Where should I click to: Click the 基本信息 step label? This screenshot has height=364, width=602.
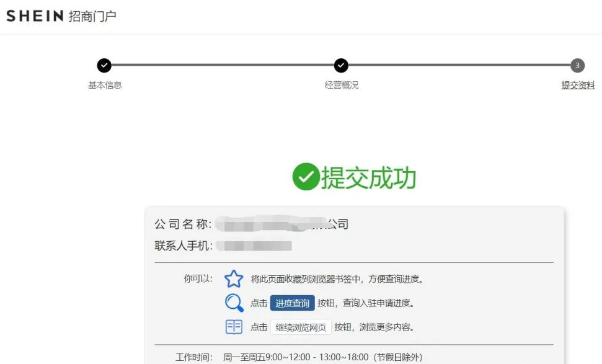tap(105, 85)
